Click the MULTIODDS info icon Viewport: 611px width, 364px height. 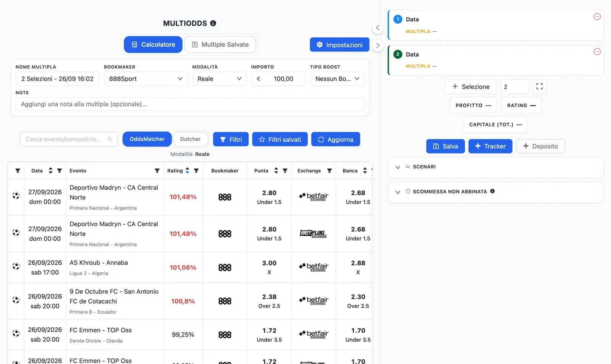point(213,23)
